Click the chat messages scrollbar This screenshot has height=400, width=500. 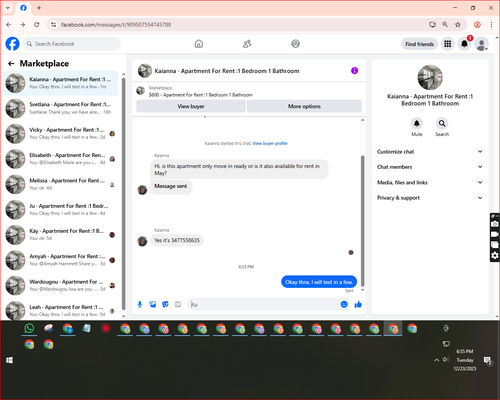(x=363, y=220)
